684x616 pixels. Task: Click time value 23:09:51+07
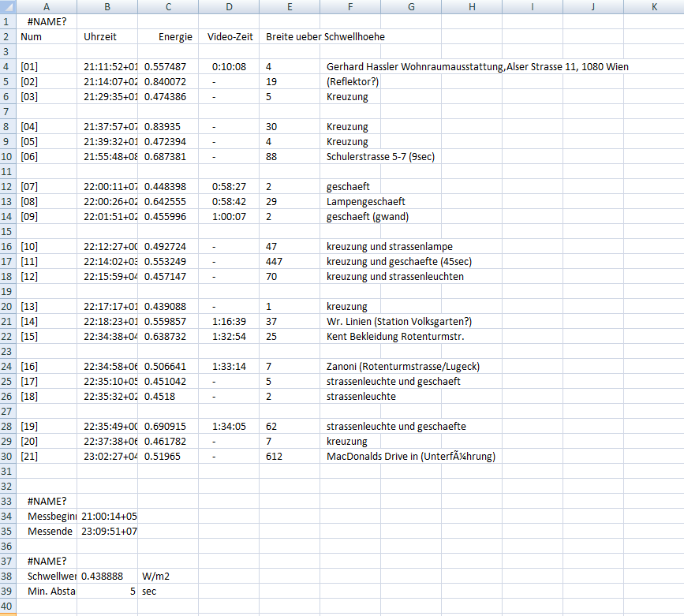pos(107,531)
